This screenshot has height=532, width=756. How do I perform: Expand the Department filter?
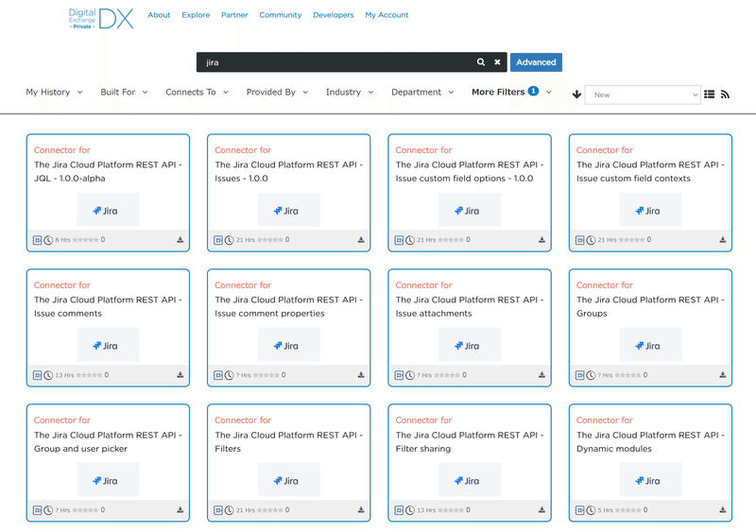[422, 92]
